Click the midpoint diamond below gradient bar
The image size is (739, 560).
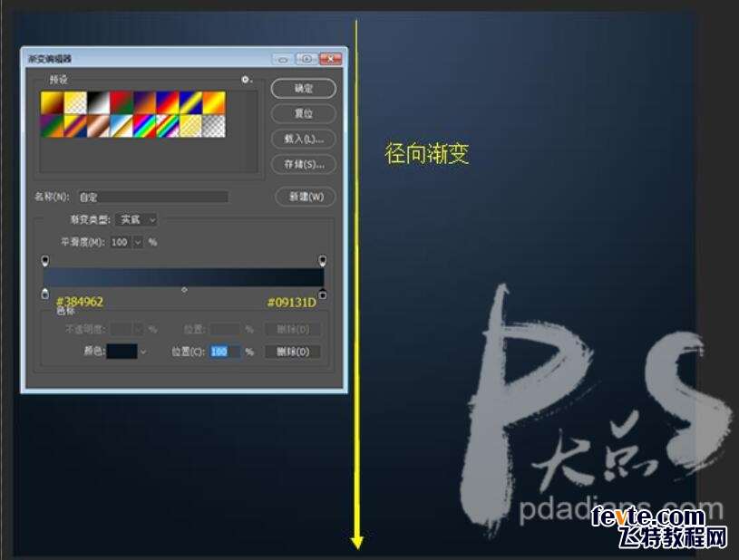pyautogui.click(x=184, y=290)
